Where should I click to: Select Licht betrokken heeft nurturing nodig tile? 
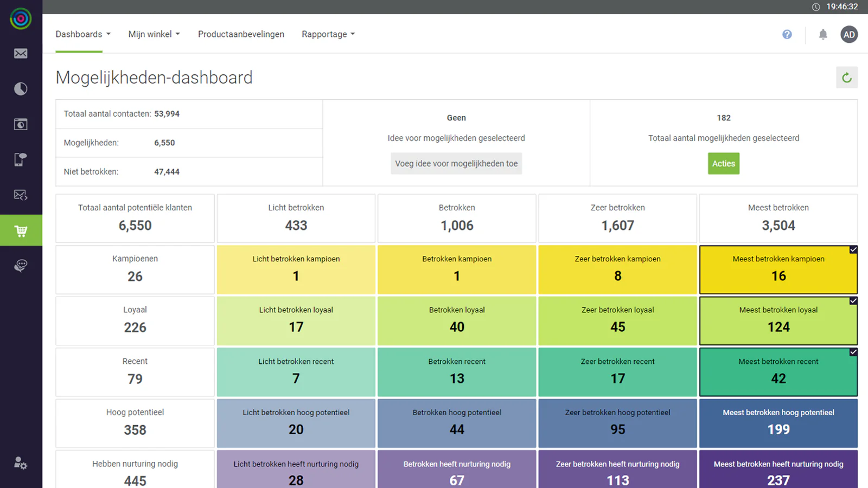[296, 470]
